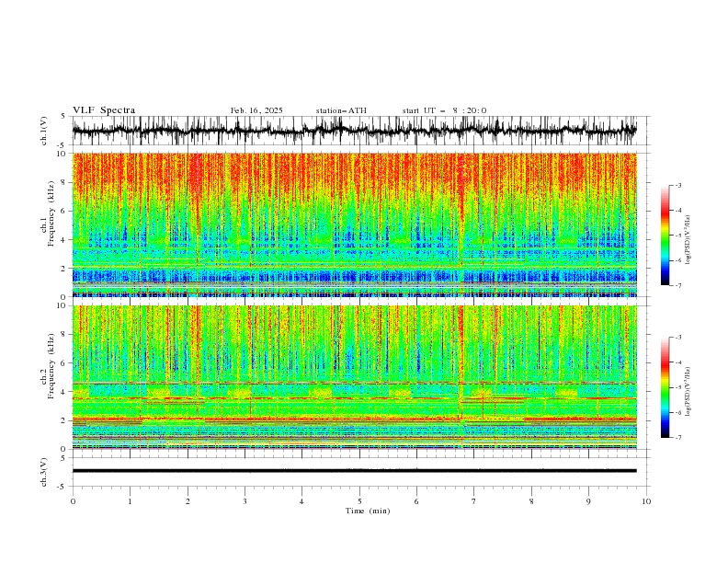Click the ch.1 spectrogram's 8 kHz tick label

pyautogui.click(x=64, y=182)
